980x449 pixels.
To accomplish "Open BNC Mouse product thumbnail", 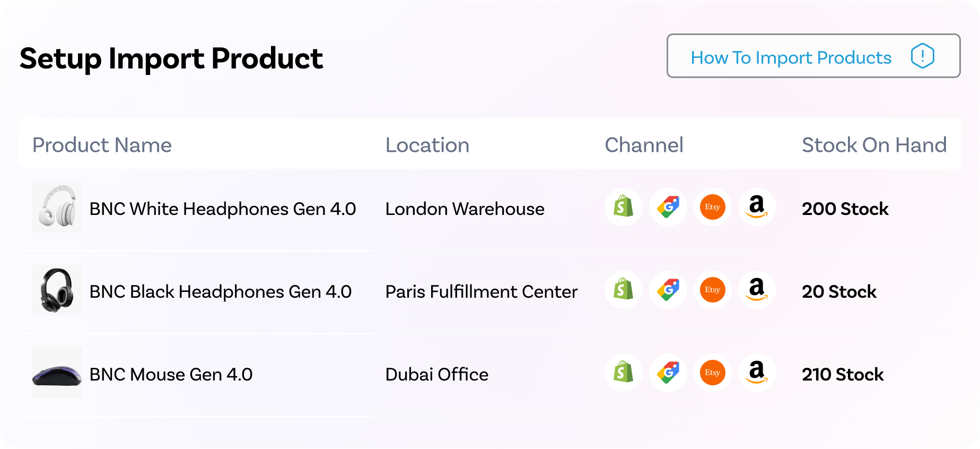I will [57, 373].
